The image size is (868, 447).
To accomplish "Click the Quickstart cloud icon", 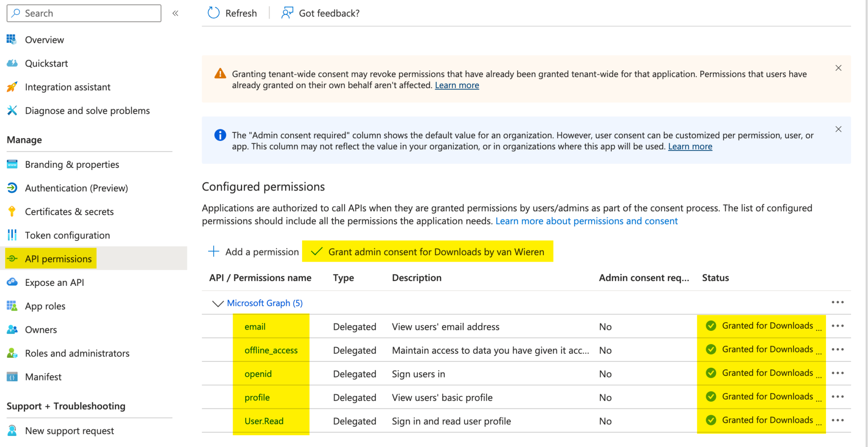I will pos(12,63).
